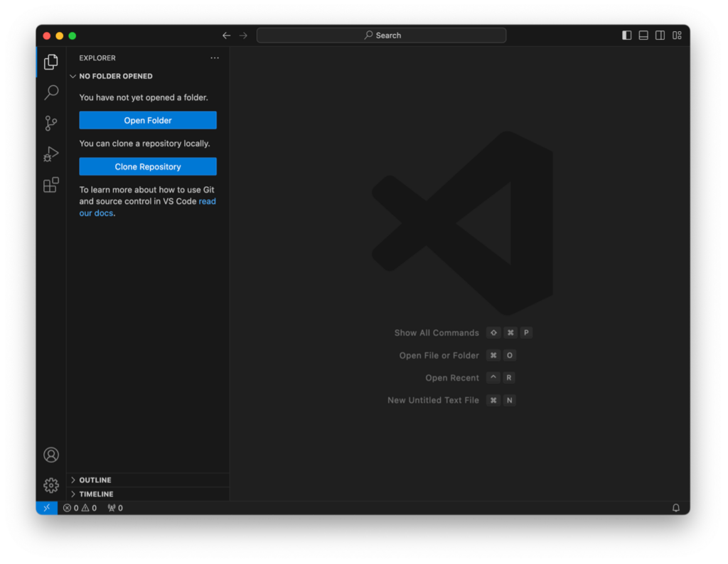Screen dimensions: 728x564
Task: Open the Manage settings gear
Action: [51, 485]
